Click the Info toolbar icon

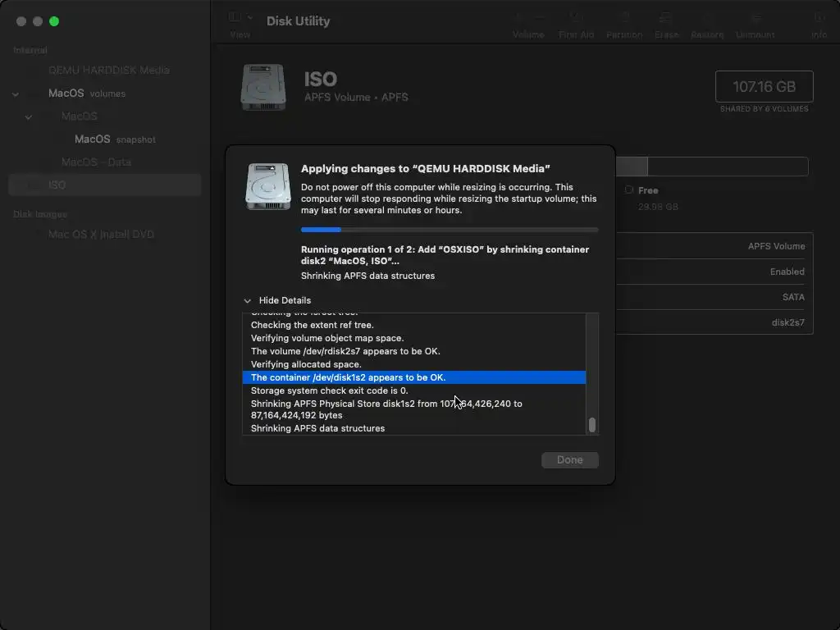click(x=819, y=18)
